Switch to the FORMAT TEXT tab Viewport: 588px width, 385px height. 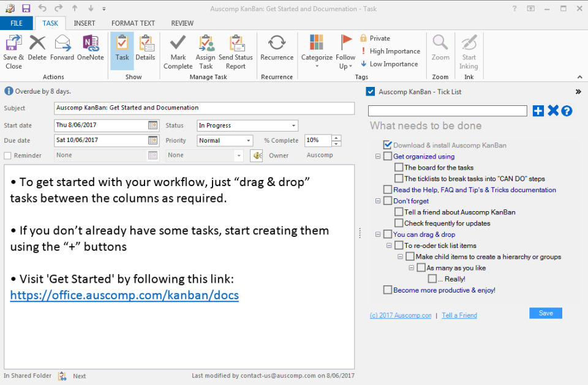coord(132,23)
